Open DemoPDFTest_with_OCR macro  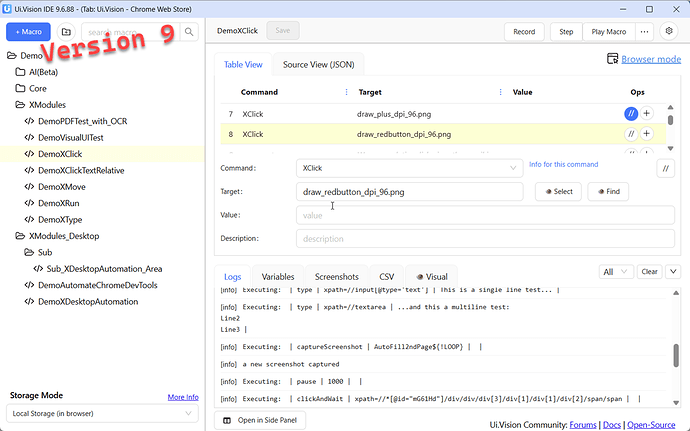(83, 121)
